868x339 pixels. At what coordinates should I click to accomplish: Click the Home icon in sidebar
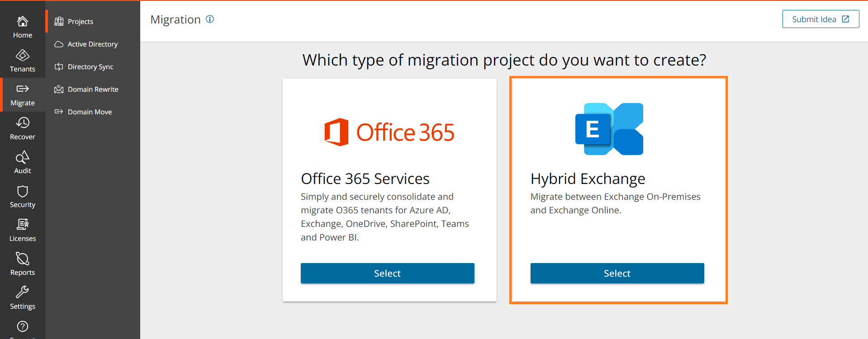[x=23, y=21]
